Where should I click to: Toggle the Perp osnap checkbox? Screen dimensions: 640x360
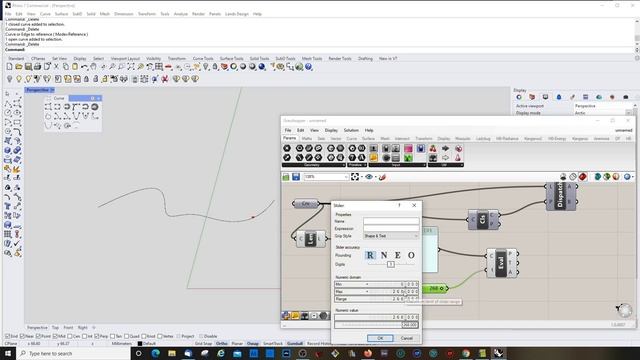click(x=97, y=336)
